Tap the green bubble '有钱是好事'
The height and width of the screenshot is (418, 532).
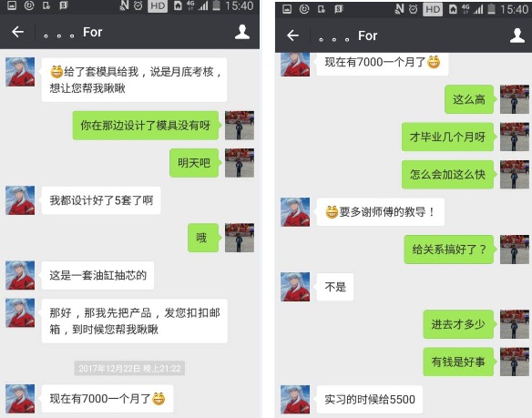(x=458, y=362)
